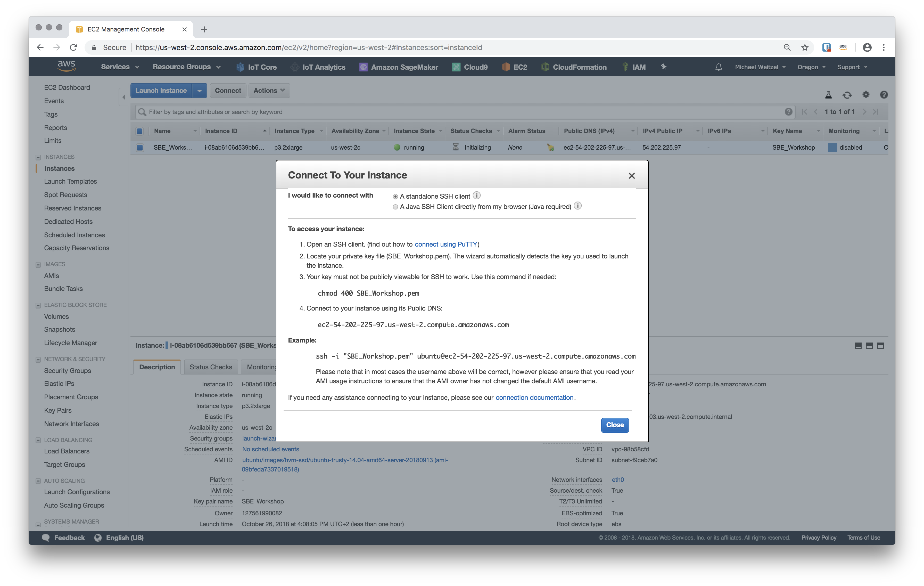Click the AWS logo home icon

(x=66, y=66)
